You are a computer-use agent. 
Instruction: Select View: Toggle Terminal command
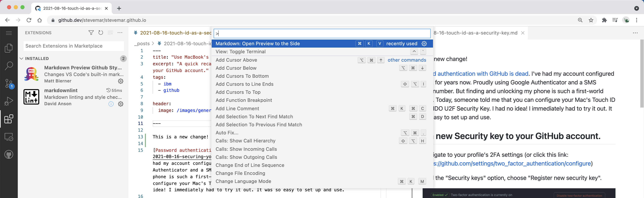point(322,52)
